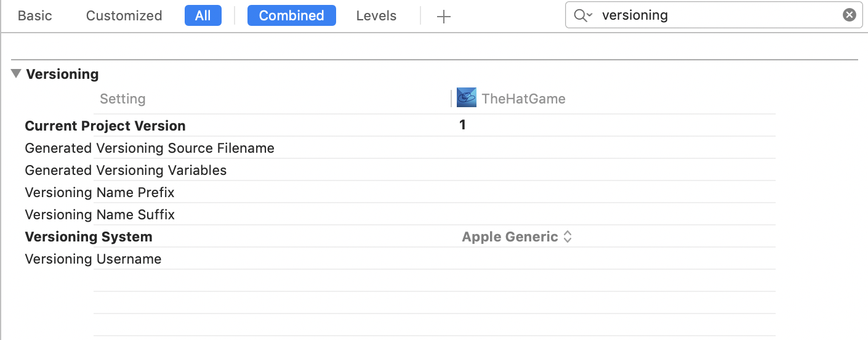Switch to Customized settings filter

pos(124,16)
